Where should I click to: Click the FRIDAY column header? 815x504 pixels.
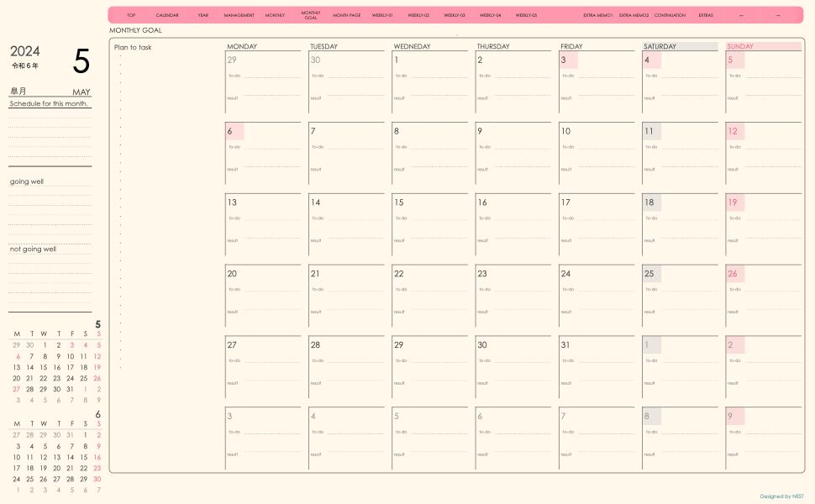(571, 46)
